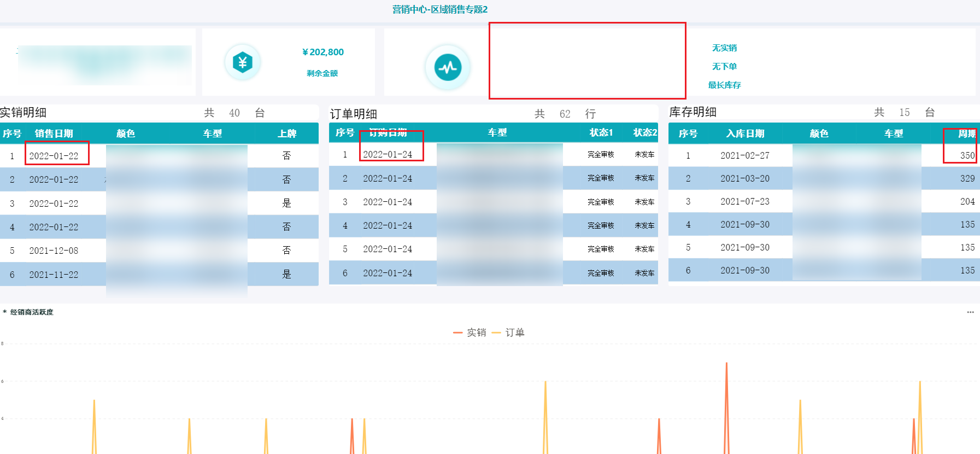The image size is (980, 454).
Task: Click 否 in row 4 of 实销明细
Action: 286,226
